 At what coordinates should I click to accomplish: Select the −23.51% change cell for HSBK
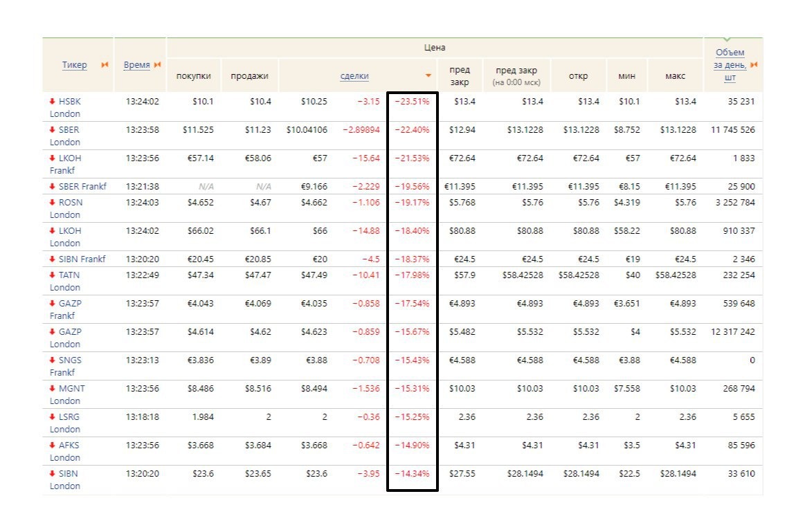coord(413,102)
